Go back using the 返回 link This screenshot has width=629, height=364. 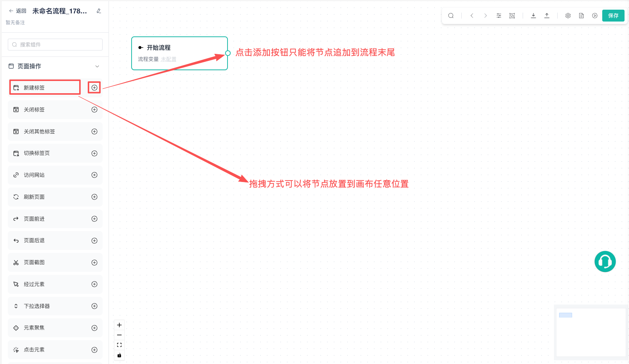(17, 11)
